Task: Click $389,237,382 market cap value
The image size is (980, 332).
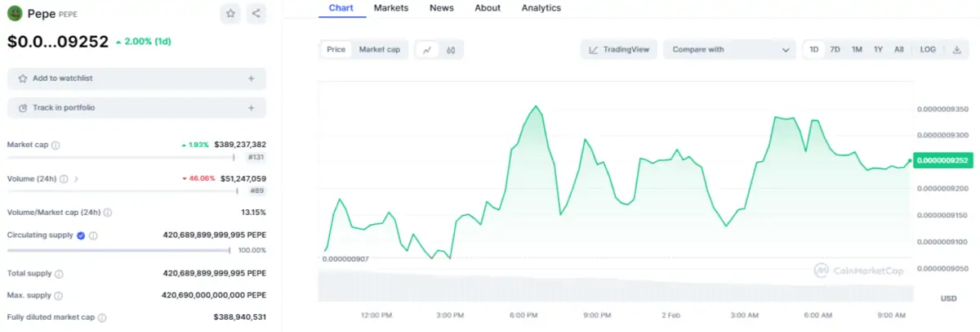Action: coord(240,145)
